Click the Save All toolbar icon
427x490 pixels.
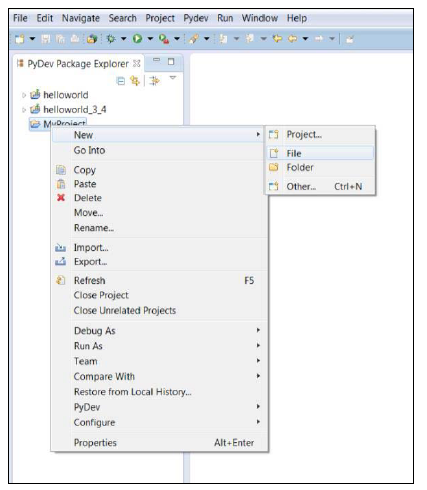pos(60,39)
